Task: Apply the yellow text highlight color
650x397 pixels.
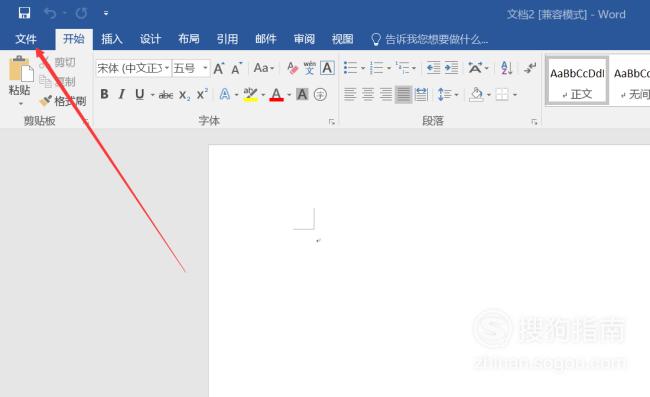Action: [x=250, y=94]
